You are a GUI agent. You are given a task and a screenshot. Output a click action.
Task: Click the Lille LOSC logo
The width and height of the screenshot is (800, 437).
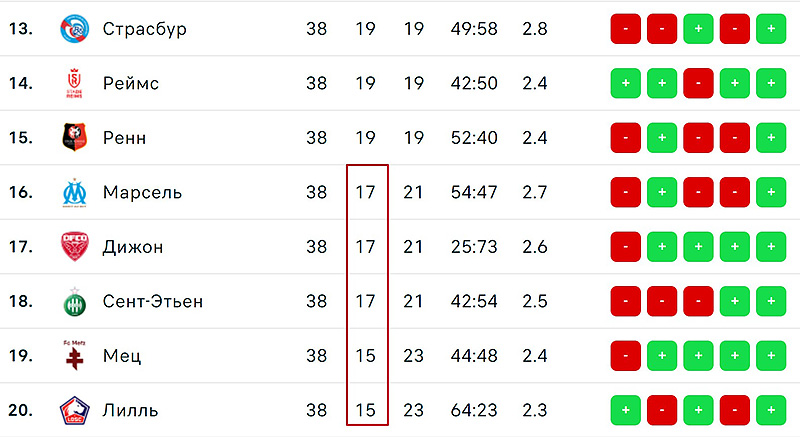click(x=74, y=410)
